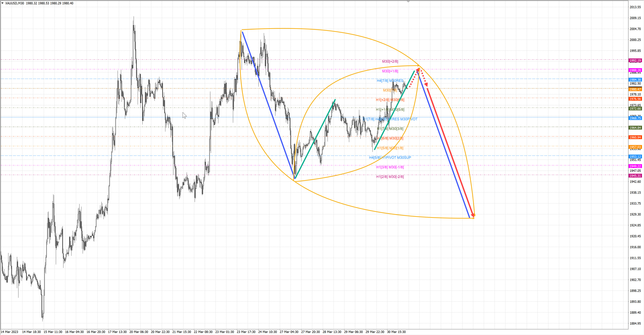Click the H1[3/8] M30[-1/8] label

(x=390, y=167)
